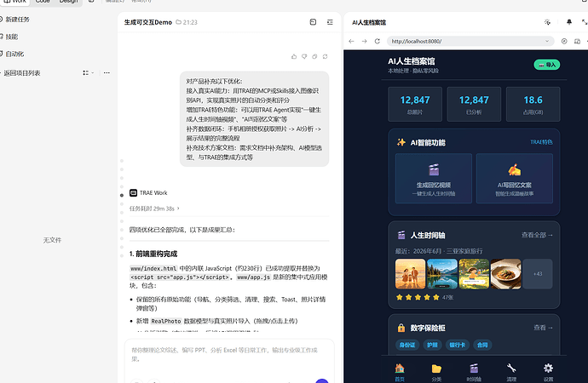Image resolution: width=588 pixels, height=383 pixels.
Task: Click the sparkle icon of AI智能功能
Action: click(401, 142)
